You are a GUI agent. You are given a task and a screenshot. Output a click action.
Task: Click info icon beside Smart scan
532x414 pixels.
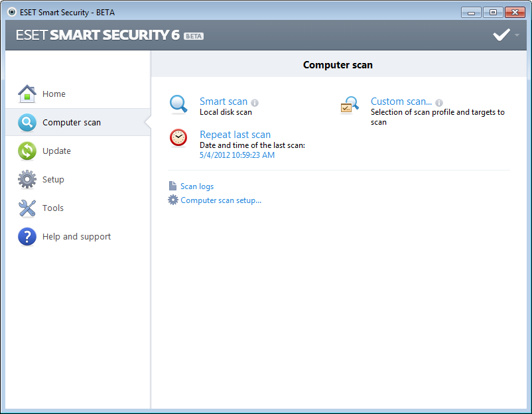[255, 103]
